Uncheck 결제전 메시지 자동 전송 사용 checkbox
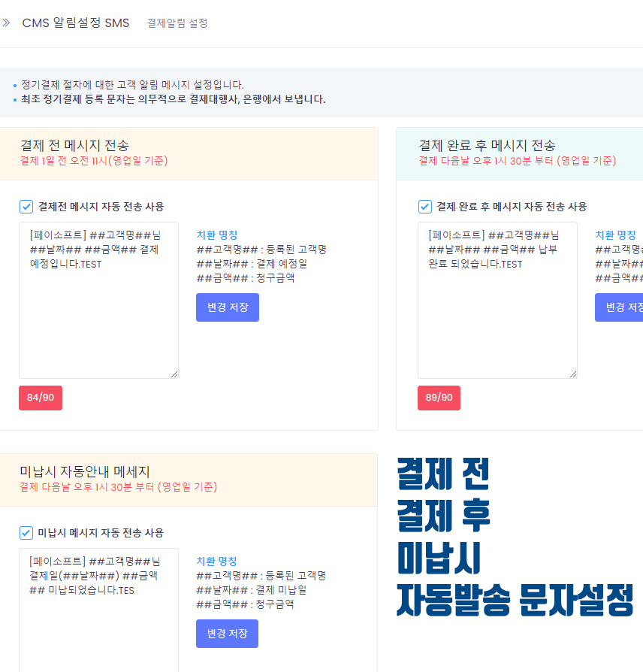This screenshot has height=672, width=643. pos(26,207)
